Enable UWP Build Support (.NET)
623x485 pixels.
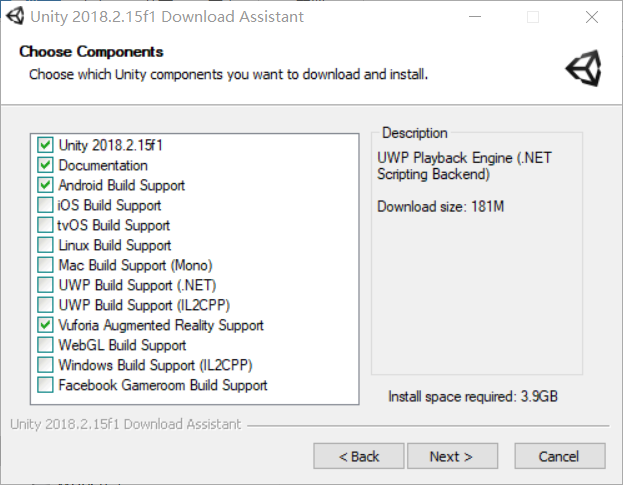pyautogui.click(x=45, y=285)
